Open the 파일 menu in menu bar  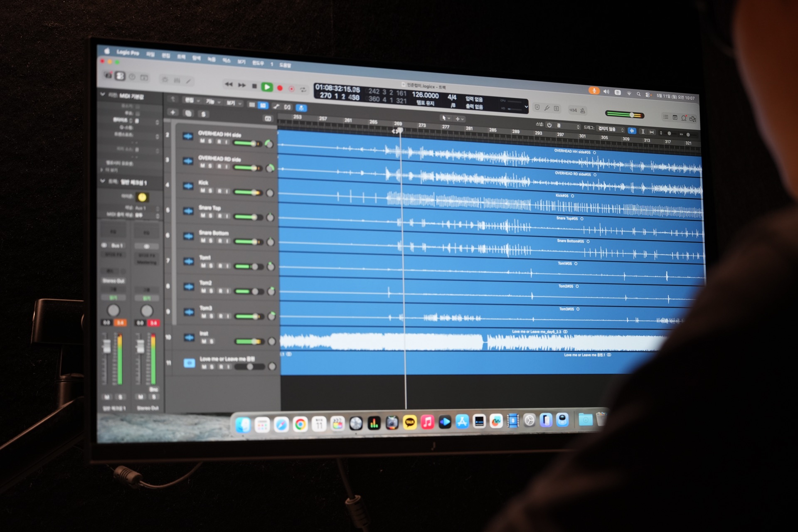150,54
